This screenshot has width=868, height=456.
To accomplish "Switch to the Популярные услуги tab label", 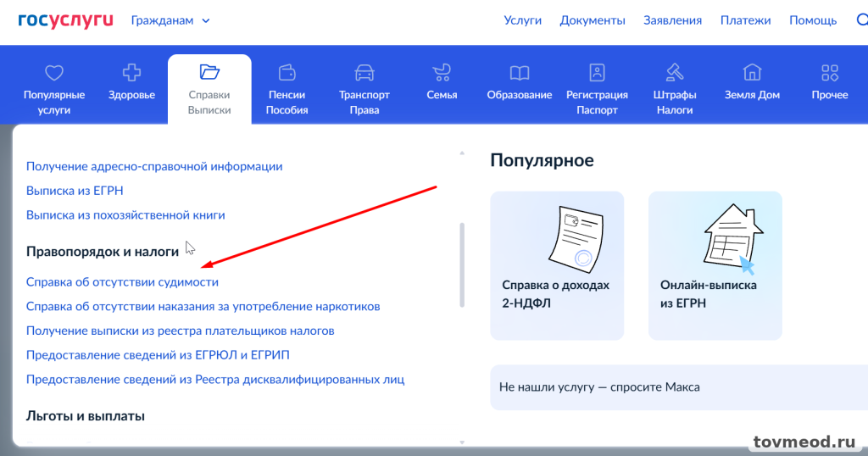I will click(x=54, y=103).
